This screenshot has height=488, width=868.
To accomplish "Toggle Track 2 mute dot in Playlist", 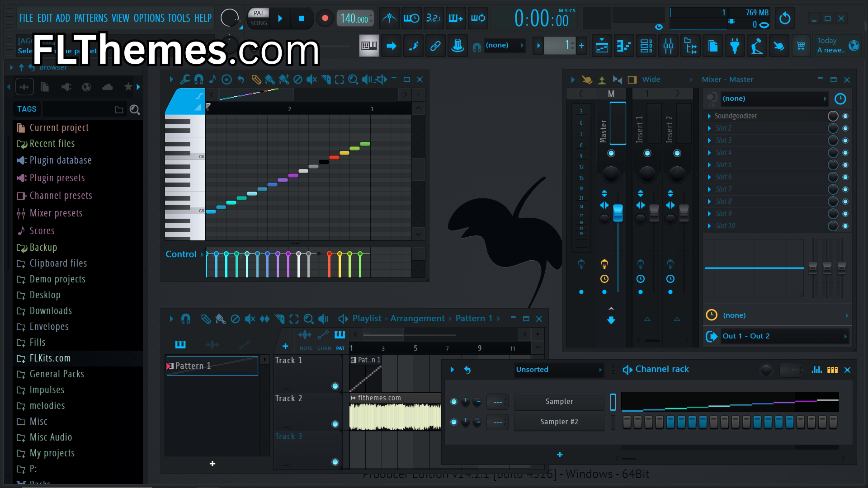I will 335,424.
